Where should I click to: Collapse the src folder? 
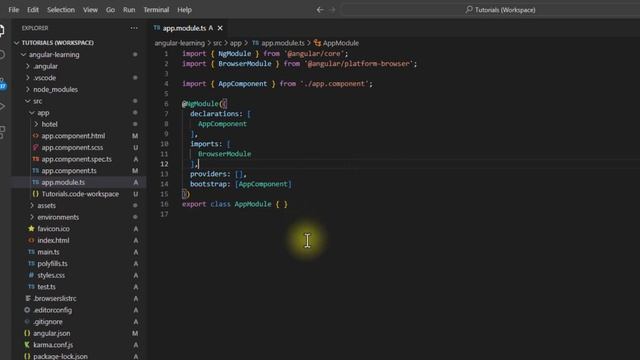(x=38, y=101)
